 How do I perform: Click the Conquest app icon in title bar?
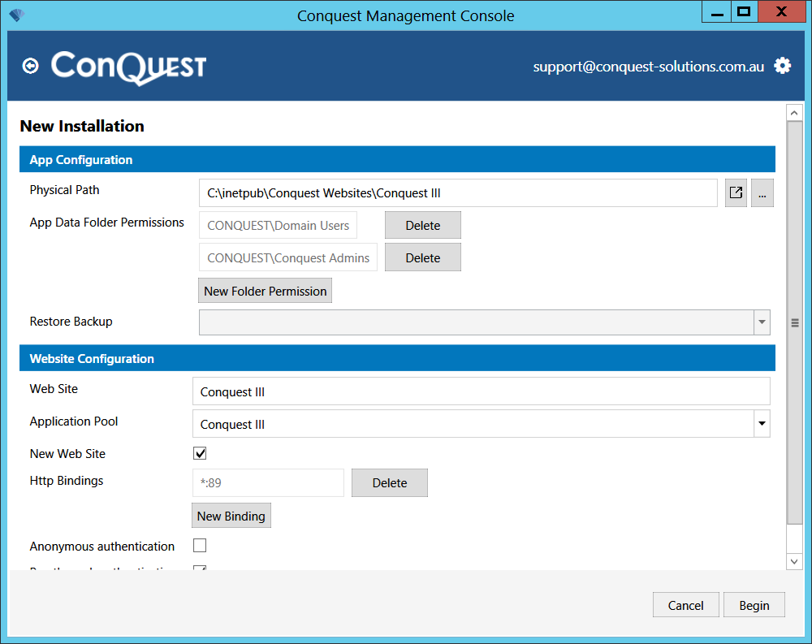coord(16,15)
